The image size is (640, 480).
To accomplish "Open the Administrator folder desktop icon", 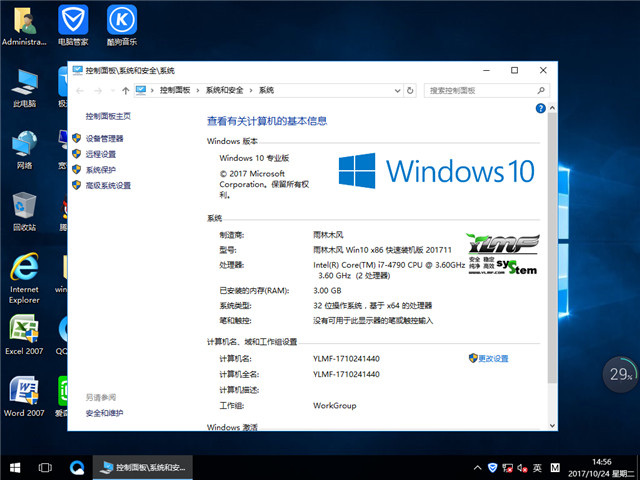I will [x=24, y=25].
